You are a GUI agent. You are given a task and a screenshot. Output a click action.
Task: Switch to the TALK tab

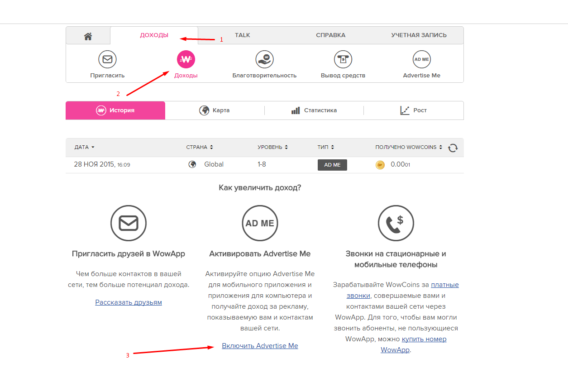[243, 35]
